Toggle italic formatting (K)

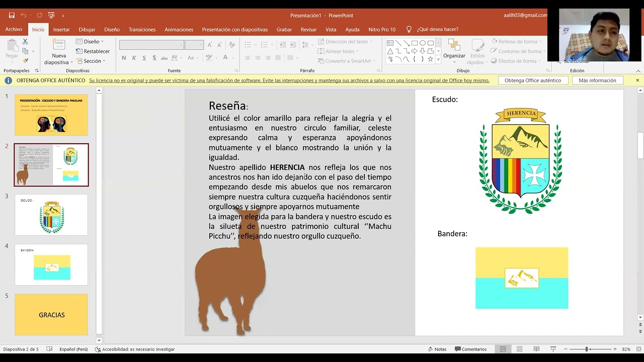[x=134, y=58]
